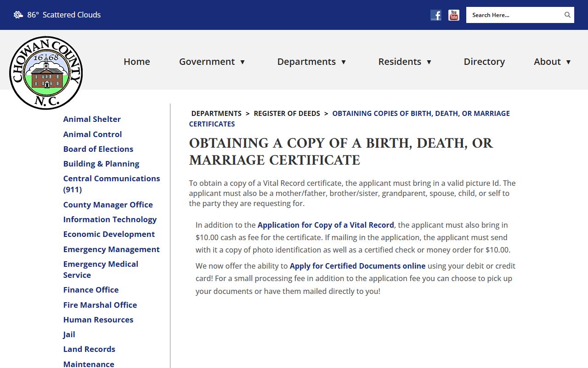The height and width of the screenshot is (368, 588).
Task: Open Fire Marshal Office page
Action: [100, 305]
